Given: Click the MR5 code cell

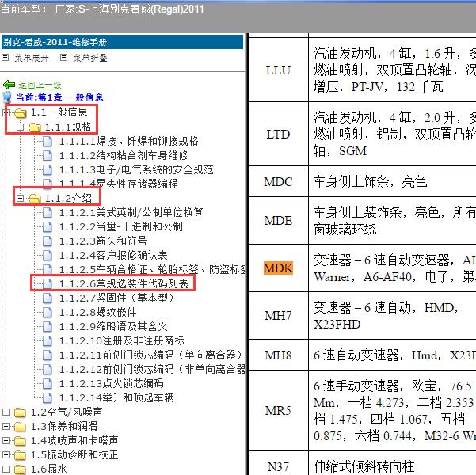Looking at the screenshot, I should coord(278,410).
